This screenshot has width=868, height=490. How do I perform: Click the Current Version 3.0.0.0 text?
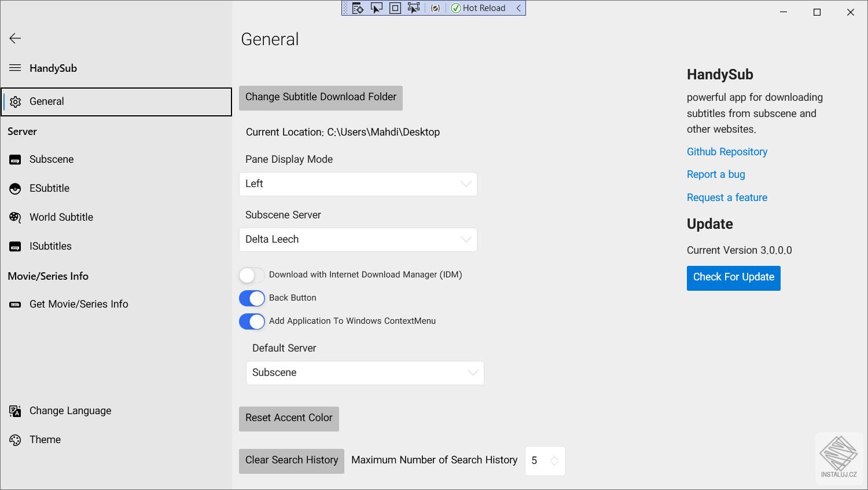click(739, 250)
